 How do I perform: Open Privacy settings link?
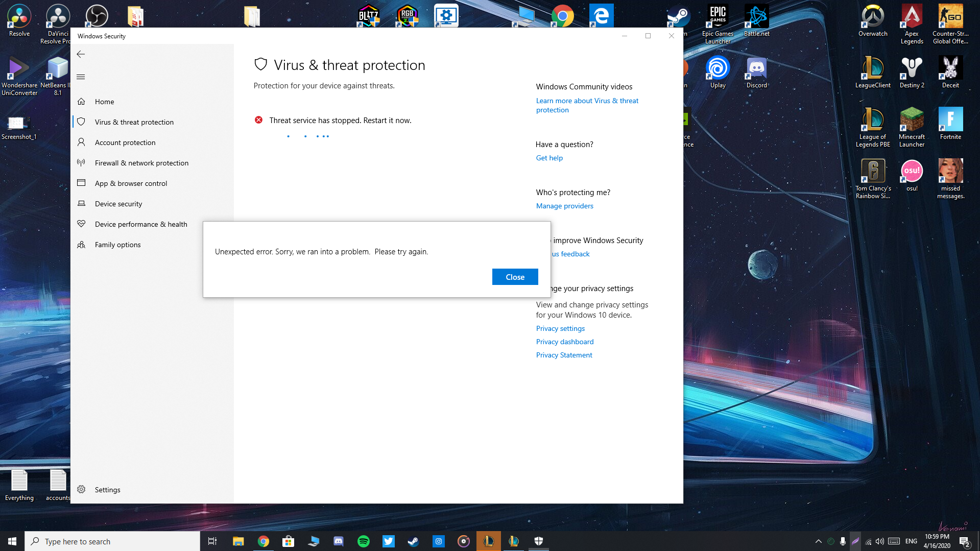[x=560, y=328]
